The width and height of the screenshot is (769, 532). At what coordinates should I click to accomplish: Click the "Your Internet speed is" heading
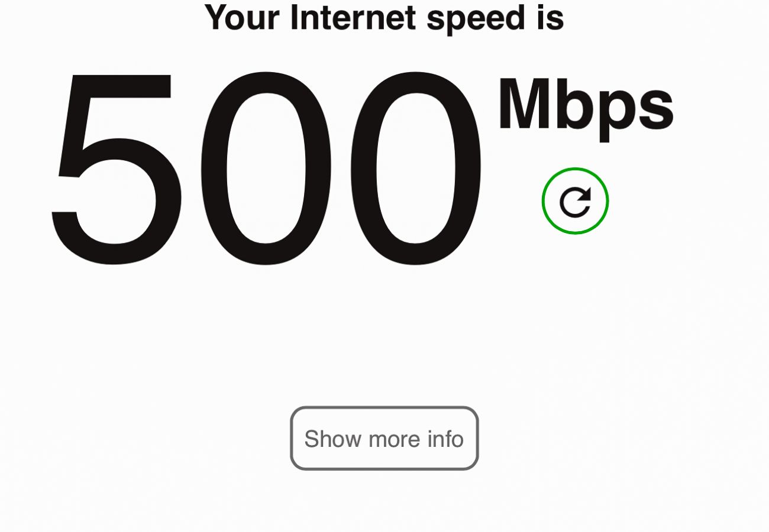[x=384, y=18]
